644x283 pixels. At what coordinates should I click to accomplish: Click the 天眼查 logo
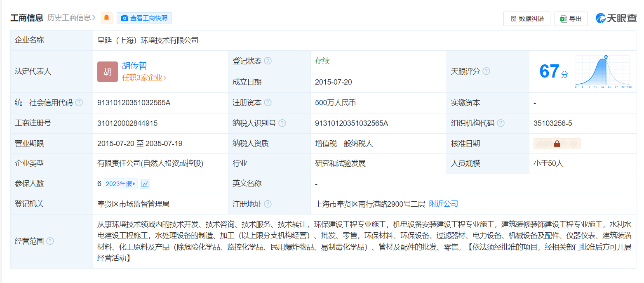point(616,18)
